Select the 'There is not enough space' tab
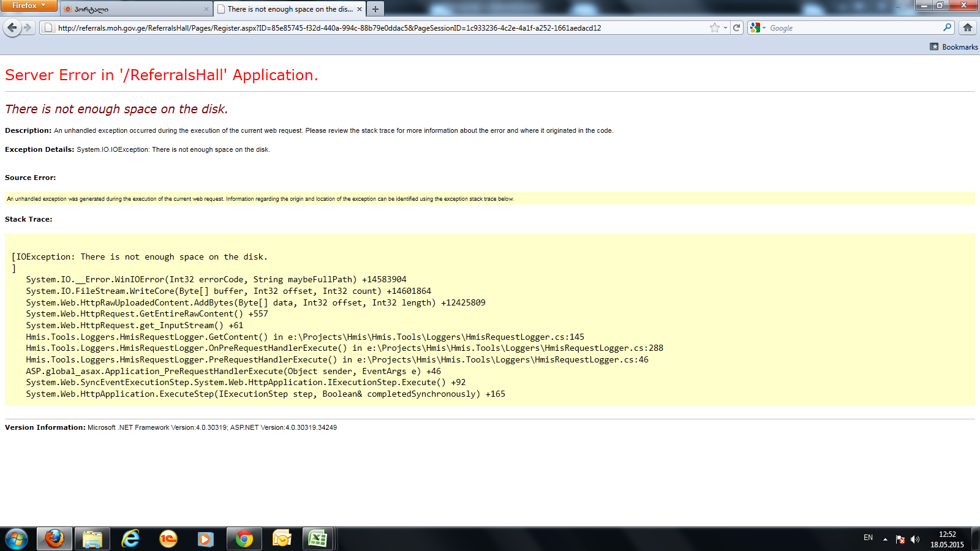 [288, 9]
